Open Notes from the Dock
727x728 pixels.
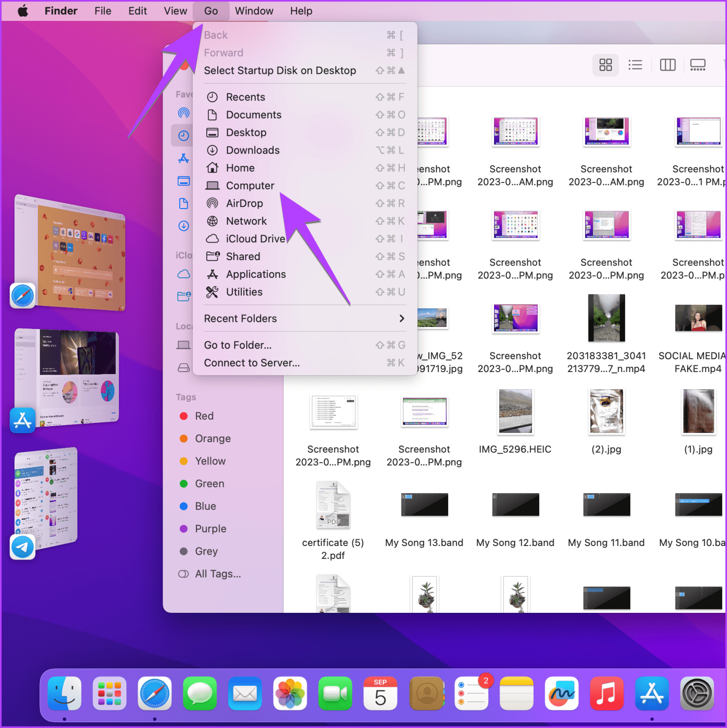click(516, 694)
